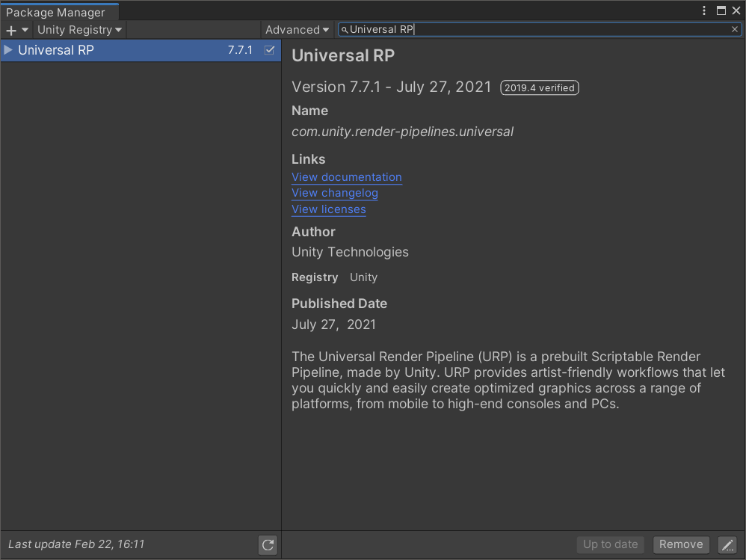Click the Up to date button
This screenshot has width=746, height=560.
point(610,544)
